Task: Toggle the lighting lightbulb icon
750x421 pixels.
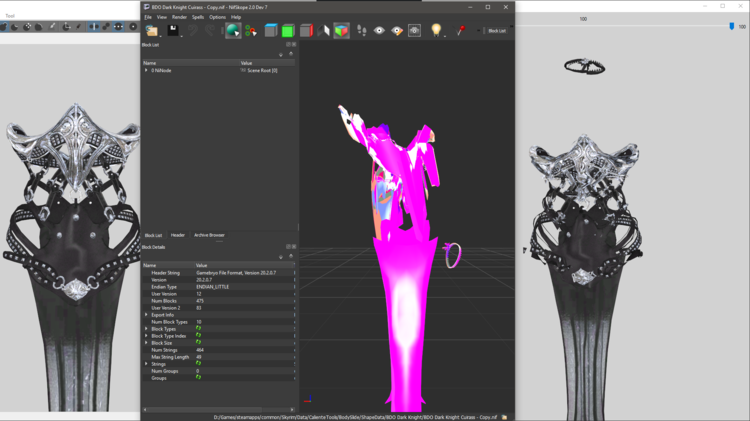Action: point(436,30)
